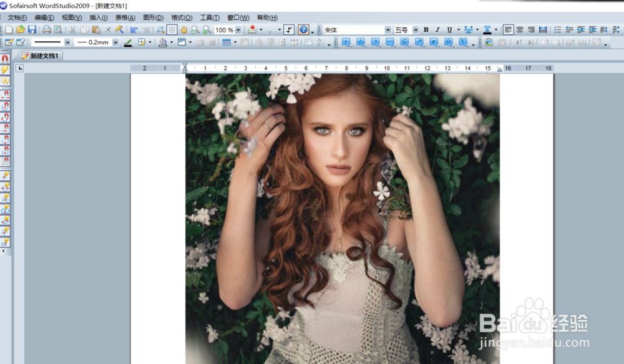Screen dimensions: 624x364
Task: Select the woman's photo in the document
Action: (x=342, y=219)
